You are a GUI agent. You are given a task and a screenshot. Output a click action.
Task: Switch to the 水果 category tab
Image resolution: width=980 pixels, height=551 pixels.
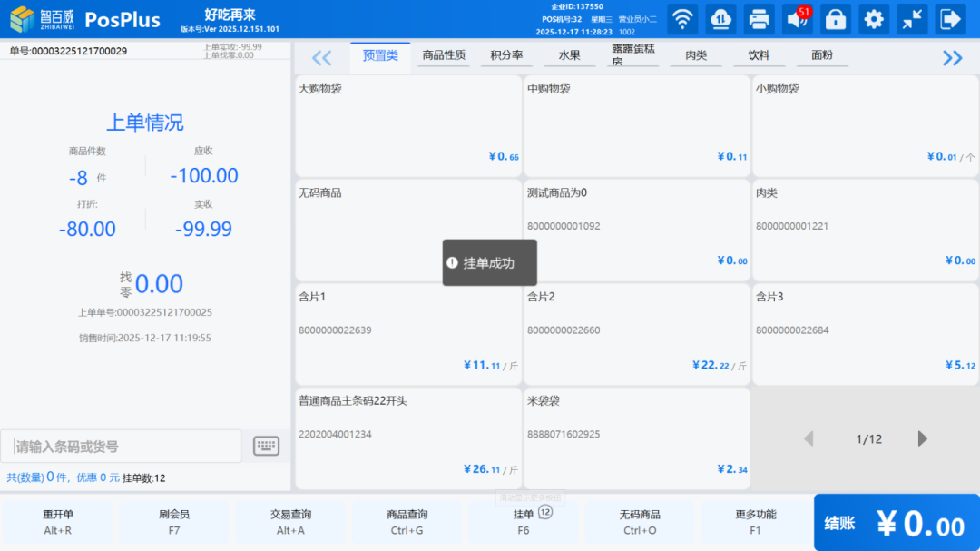[569, 55]
